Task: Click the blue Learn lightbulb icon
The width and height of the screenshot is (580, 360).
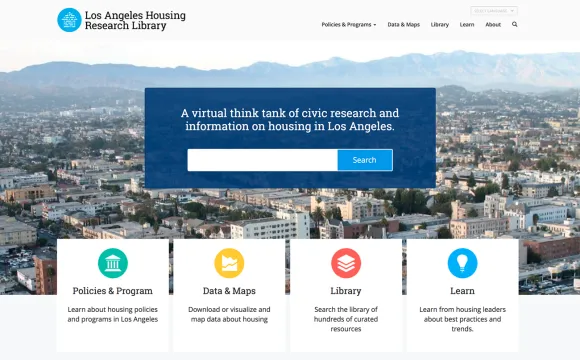Action: (x=462, y=263)
